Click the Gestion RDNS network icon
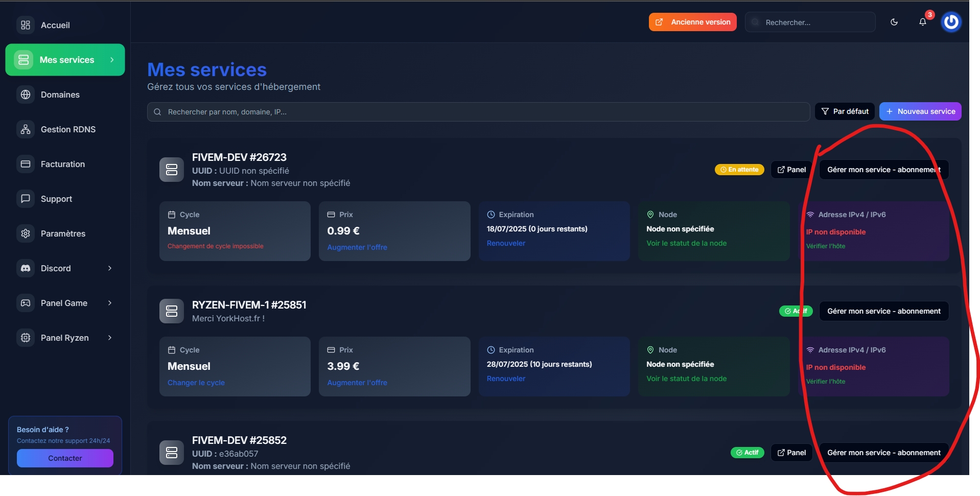The width and height of the screenshot is (980, 496). [x=26, y=129]
